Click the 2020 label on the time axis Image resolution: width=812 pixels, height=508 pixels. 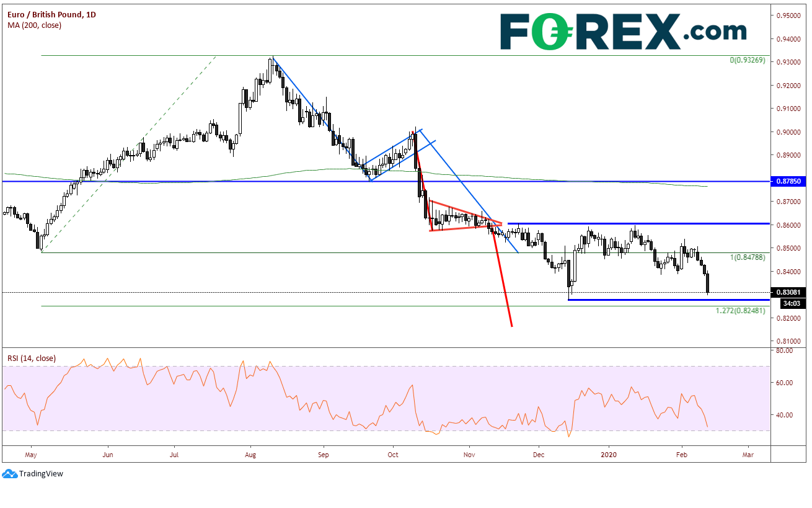click(x=609, y=454)
